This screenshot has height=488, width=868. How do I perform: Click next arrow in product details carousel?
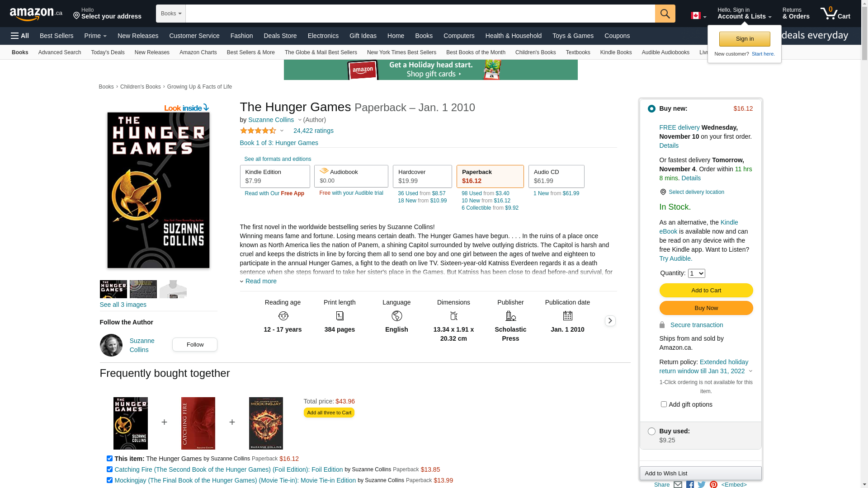coord(610,321)
